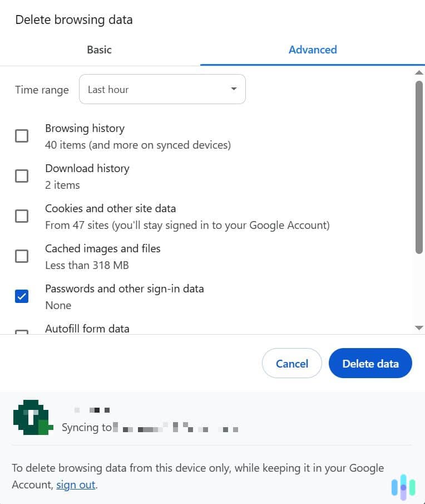The width and height of the screenshot is (425, 504).
Task: Uncheck Passwords and other sign-in data
Action: click(22, 296)
